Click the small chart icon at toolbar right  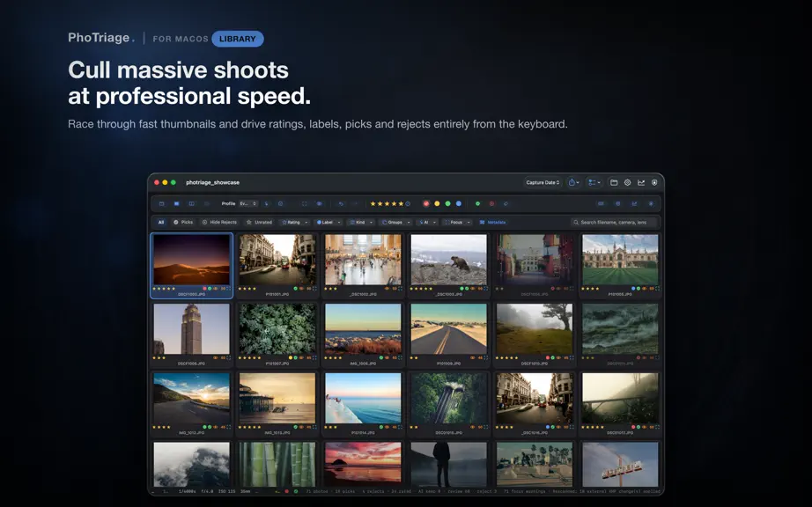click(x=634, y=204)
